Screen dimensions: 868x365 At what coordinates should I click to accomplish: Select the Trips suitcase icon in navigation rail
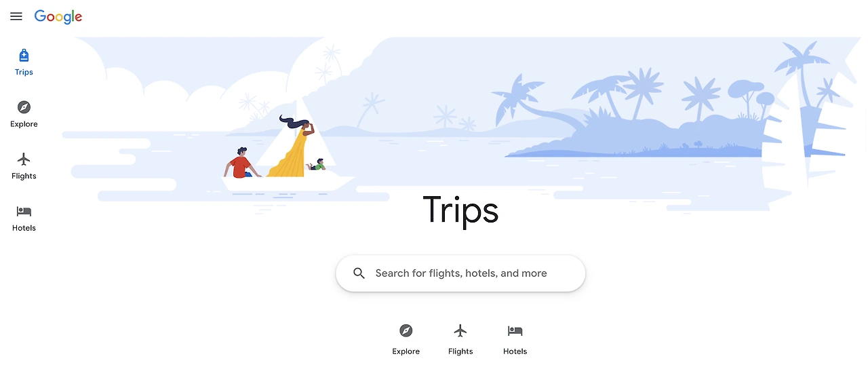tap(24, 56)
